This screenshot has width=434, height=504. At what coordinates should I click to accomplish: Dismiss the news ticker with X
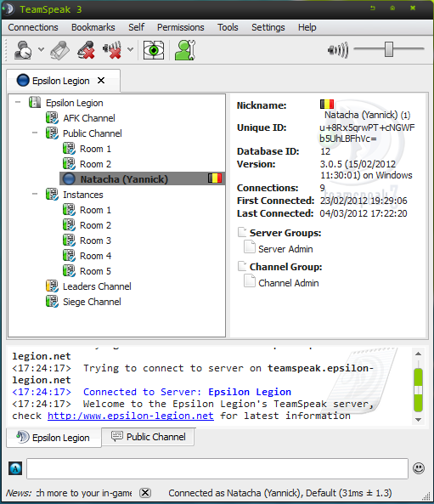145,493
